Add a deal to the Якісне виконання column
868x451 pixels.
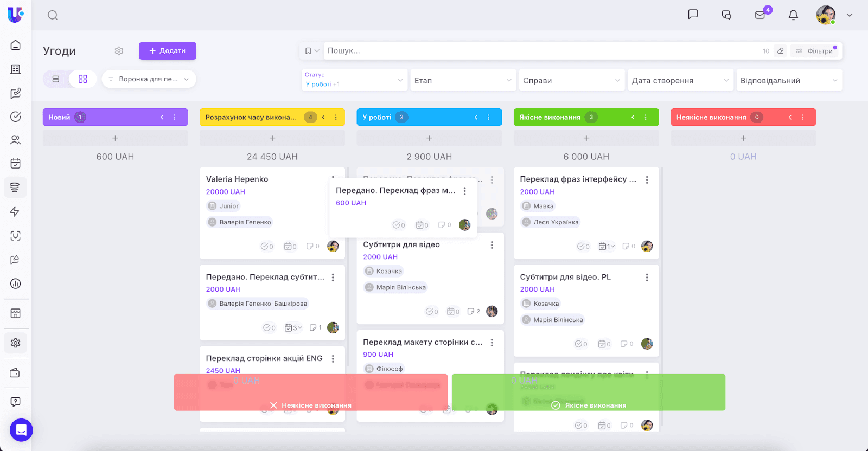(x=586, y=138)
